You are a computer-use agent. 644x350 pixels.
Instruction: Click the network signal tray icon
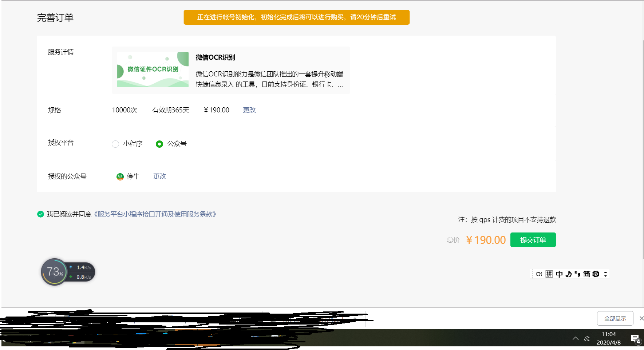coord(587,339)
